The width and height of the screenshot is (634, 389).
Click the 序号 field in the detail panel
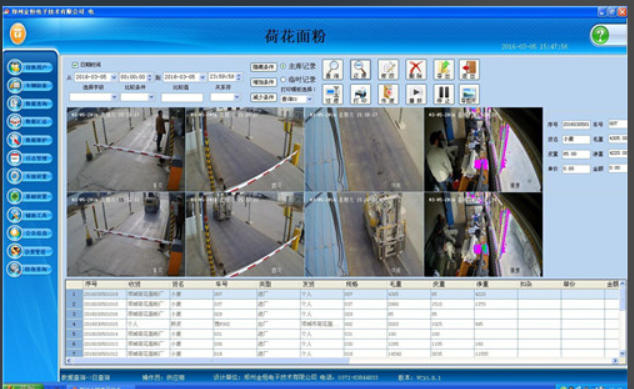[576, 124]
